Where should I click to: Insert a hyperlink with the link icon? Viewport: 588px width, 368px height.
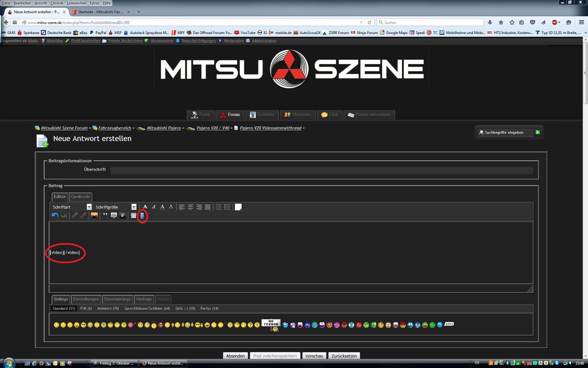(x=75, y=216)
